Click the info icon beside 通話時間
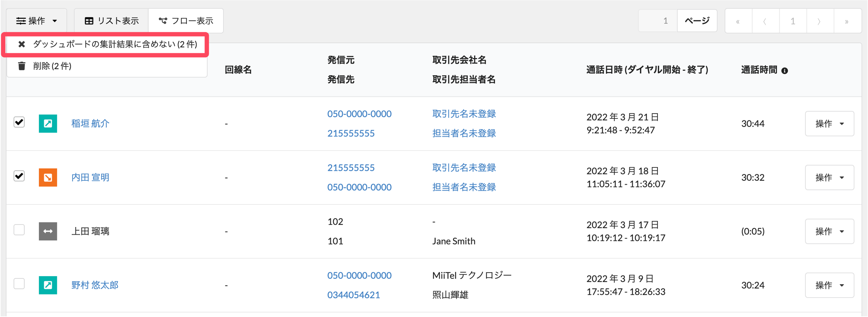The height and width of the screenshot is (317, 868). pos(785,71)
